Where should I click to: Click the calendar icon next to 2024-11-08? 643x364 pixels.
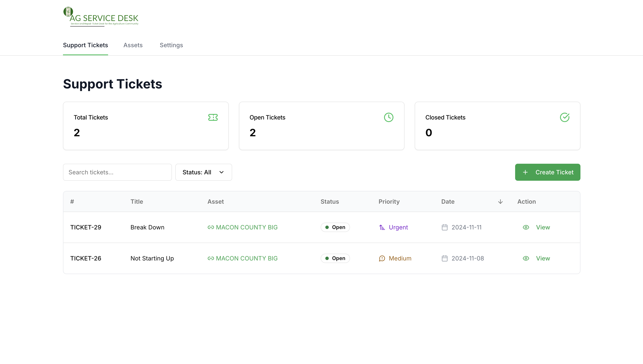[445, 258]
